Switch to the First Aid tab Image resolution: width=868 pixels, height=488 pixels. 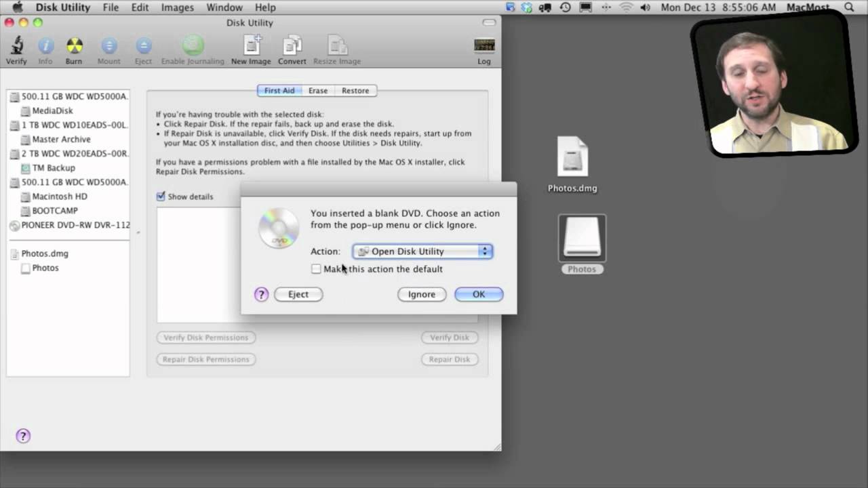(279, 91)
